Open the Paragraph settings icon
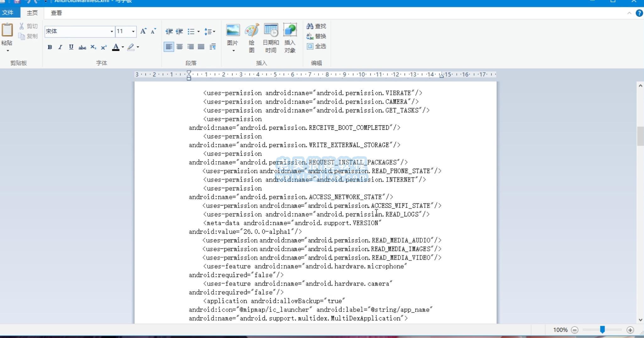The width and height of the screenshot is (644, 338). (x=213, y=47)
